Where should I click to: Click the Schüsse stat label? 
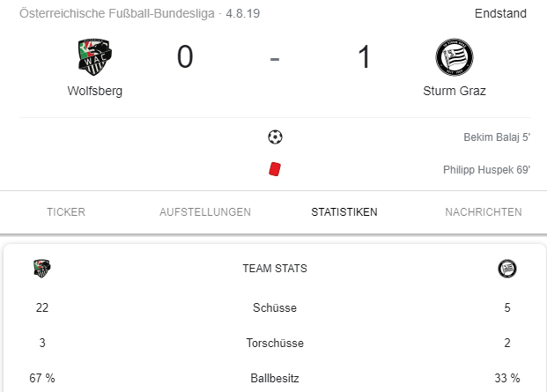point(275,307)
